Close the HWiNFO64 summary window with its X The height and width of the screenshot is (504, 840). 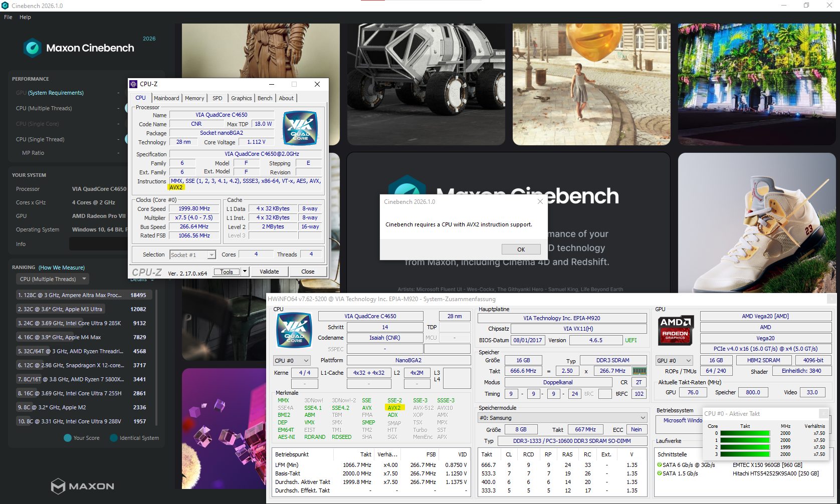click(x=831, y=299)
